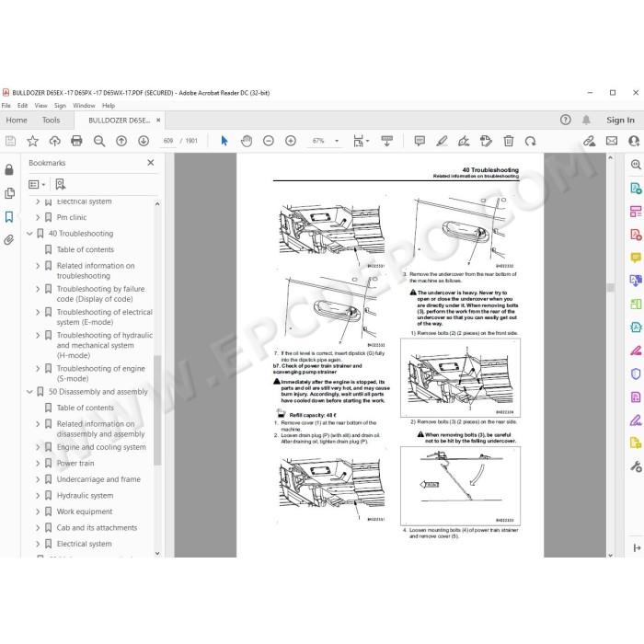Toggle the Bookmarks panel icon

click(x=9, y=216)
